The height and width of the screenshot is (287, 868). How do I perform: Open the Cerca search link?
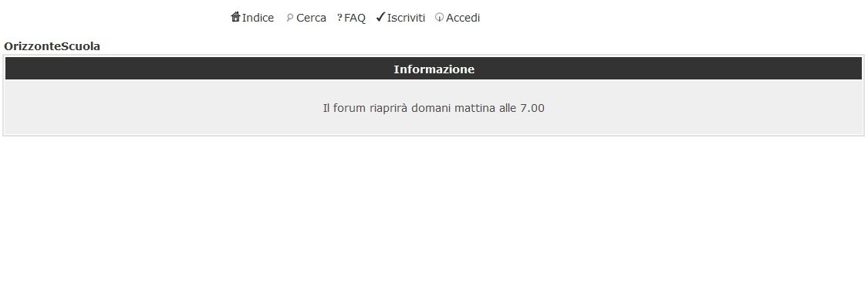311,18
